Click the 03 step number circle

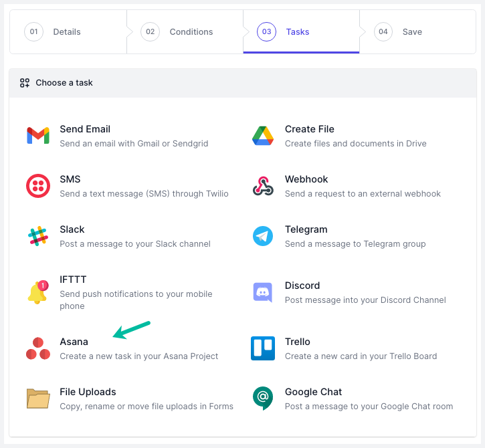click(266, 31)
